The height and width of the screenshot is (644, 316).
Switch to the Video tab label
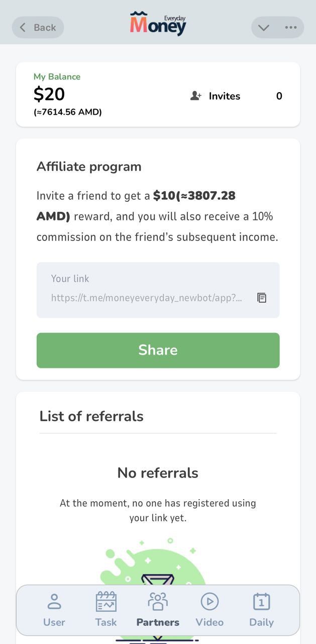pos(209,622)
